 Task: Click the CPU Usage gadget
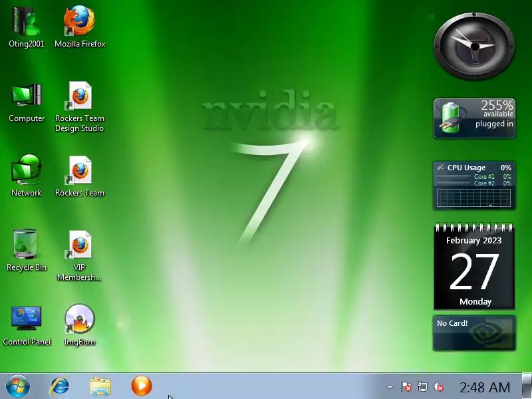(474, 186)
